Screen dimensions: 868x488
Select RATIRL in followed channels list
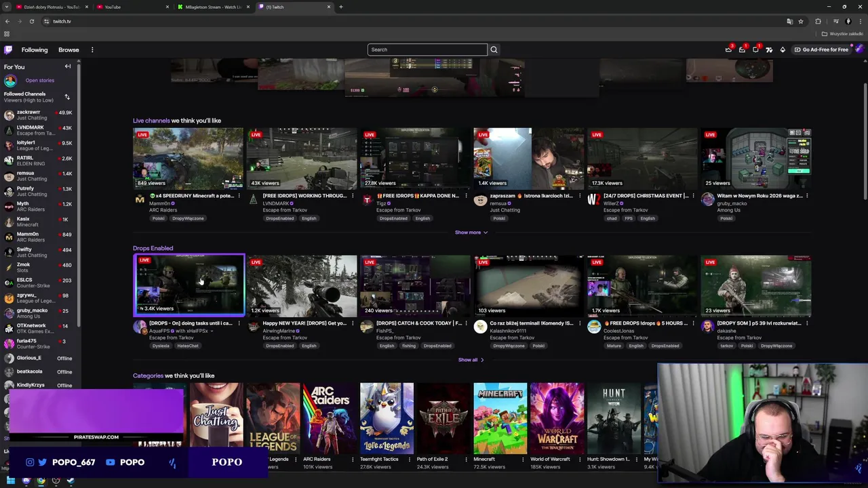point(38,161)
